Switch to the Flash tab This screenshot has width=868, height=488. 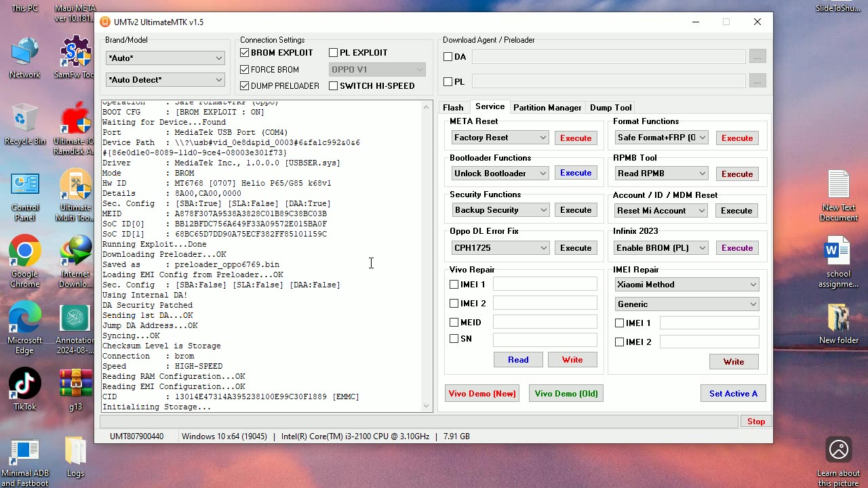coord(453,108)
